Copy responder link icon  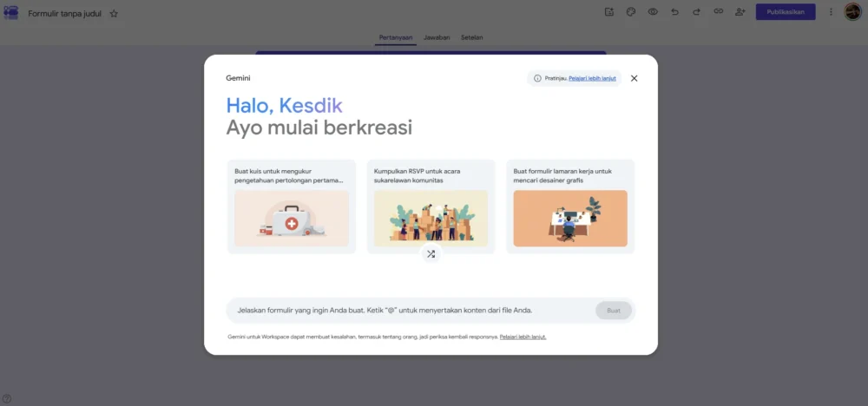(719, 11)
